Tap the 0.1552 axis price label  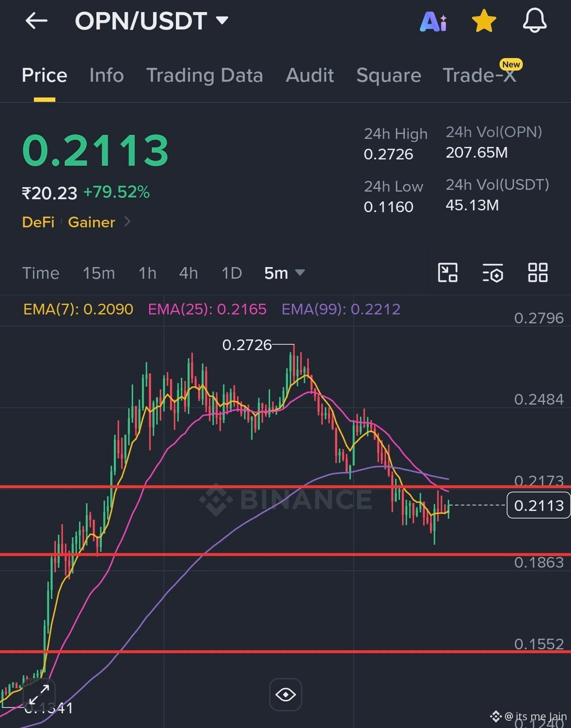coord(539,644)
